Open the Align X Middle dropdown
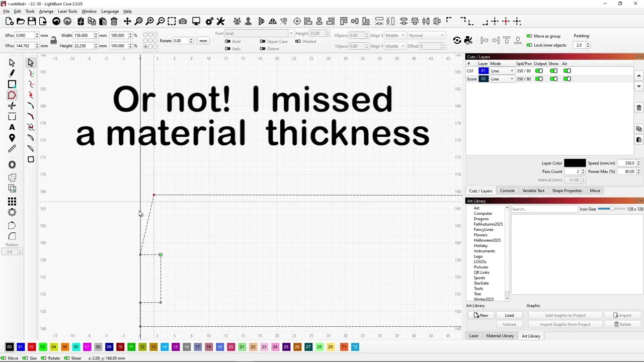The image size is (644, 362). coord(395,36)
